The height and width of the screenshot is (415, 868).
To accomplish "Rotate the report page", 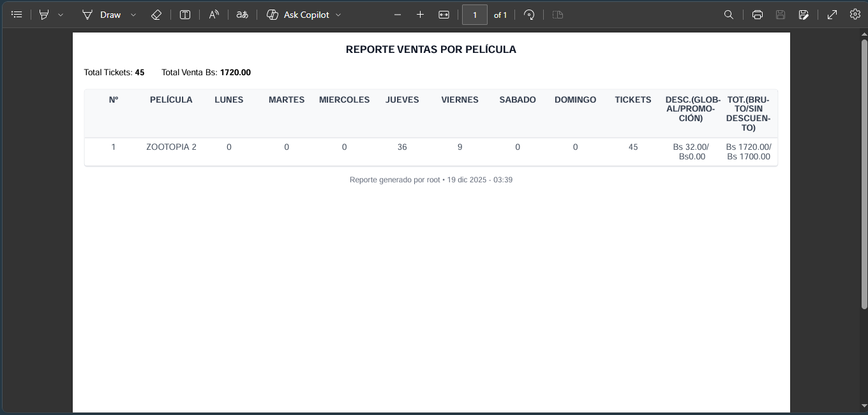I will coord(529,14).
